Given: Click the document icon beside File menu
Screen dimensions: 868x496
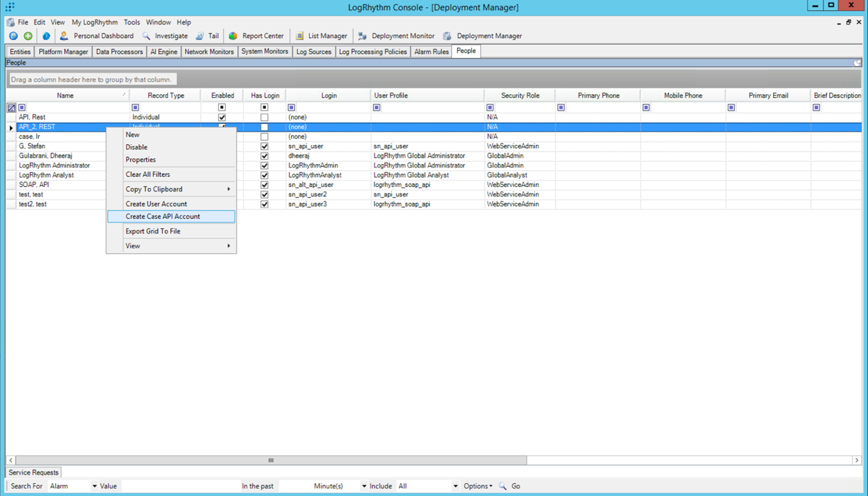Looking at the screenshot, I should coord(11,22).
